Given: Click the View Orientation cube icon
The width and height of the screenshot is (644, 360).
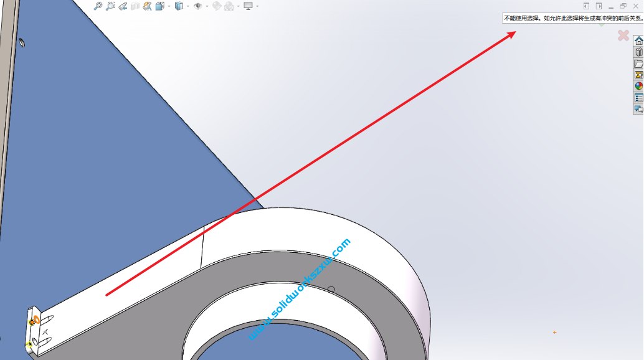Looking at the screenshot, I should click(160, 6).
